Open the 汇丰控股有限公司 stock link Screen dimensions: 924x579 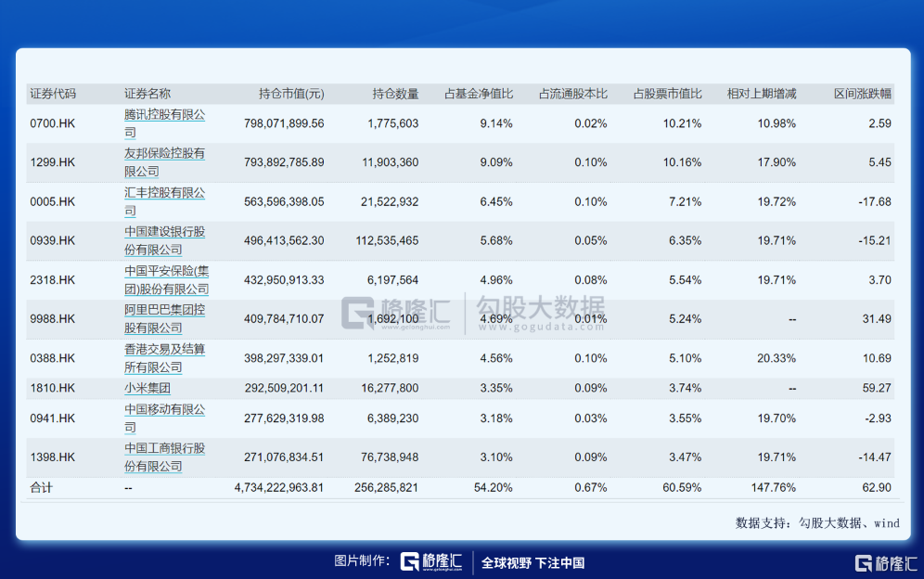(164, 201)
